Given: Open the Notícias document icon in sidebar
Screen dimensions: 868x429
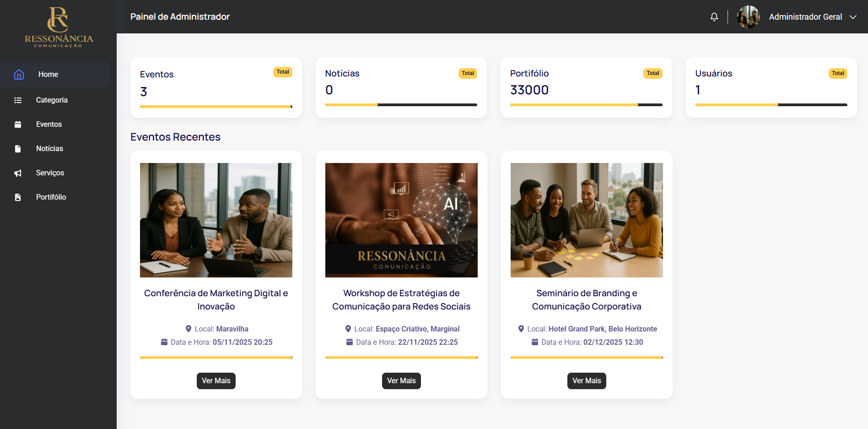Looking at the screenshot, I should pos(18,148).
